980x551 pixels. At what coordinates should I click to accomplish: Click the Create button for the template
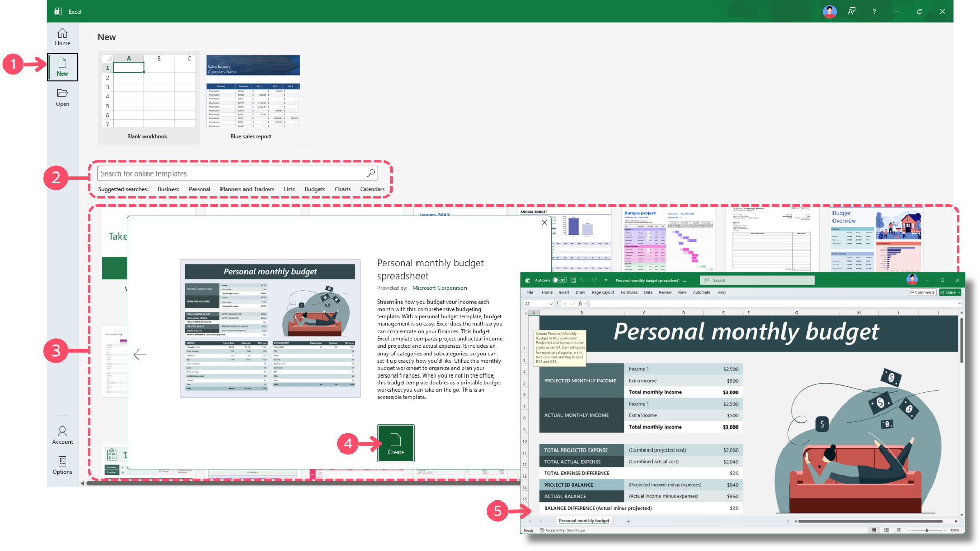396,443
